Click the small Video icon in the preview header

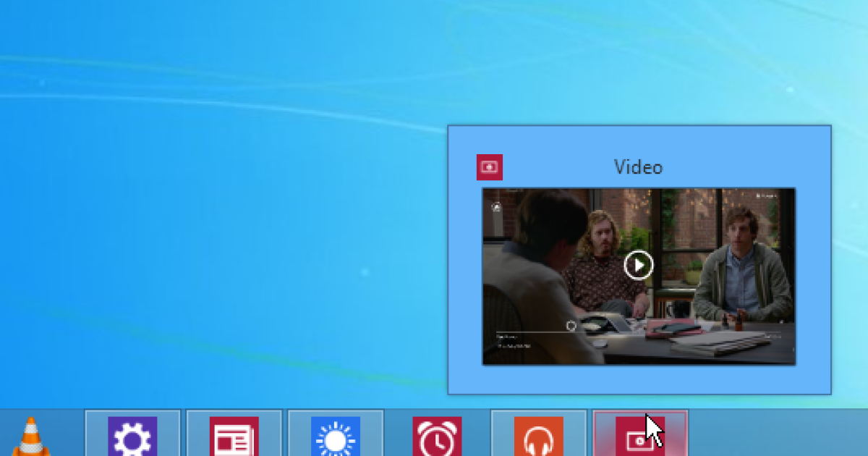pyautogui.click(x=490, y=167)
